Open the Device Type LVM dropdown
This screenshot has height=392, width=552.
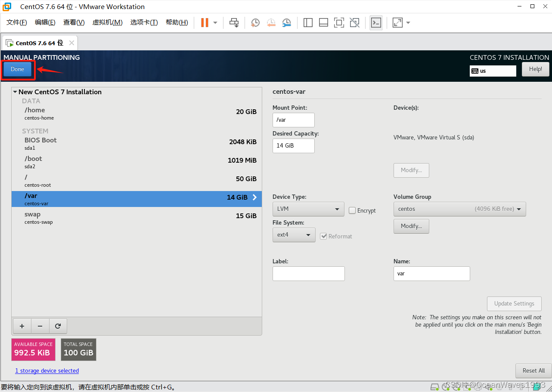(x=308, y=209)
